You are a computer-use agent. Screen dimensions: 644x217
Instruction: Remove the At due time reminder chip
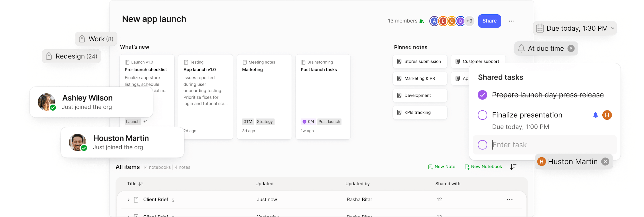click(571, 48)
